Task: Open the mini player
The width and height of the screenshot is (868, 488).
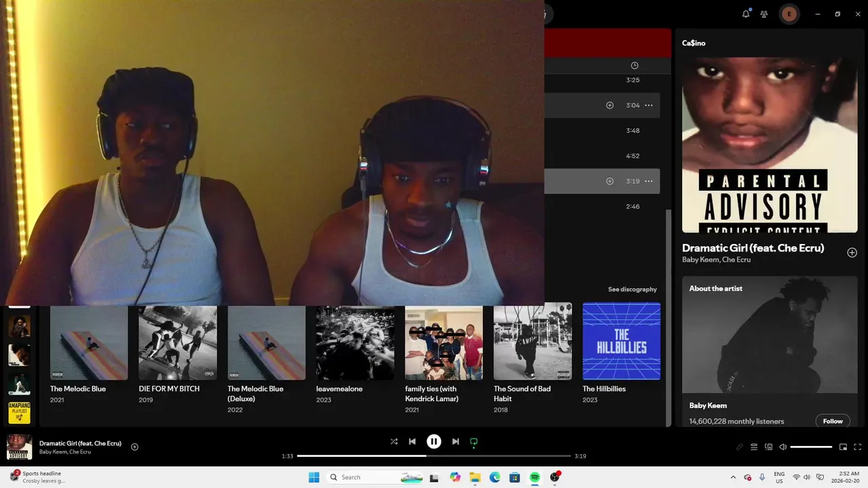Action: click(x=843, y=447)
